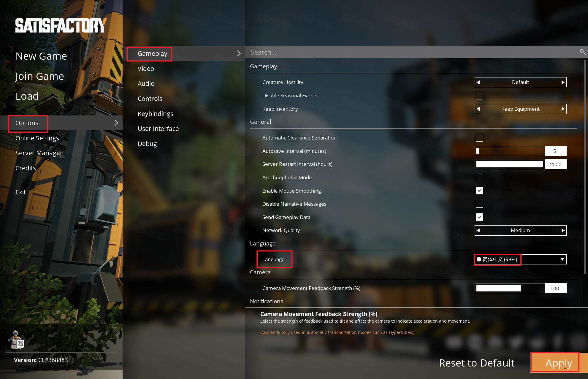Click left arrow of Creature Hostility
Viewport: 588px width, 379px height.
pyautogui.click(x=478, y=82)
